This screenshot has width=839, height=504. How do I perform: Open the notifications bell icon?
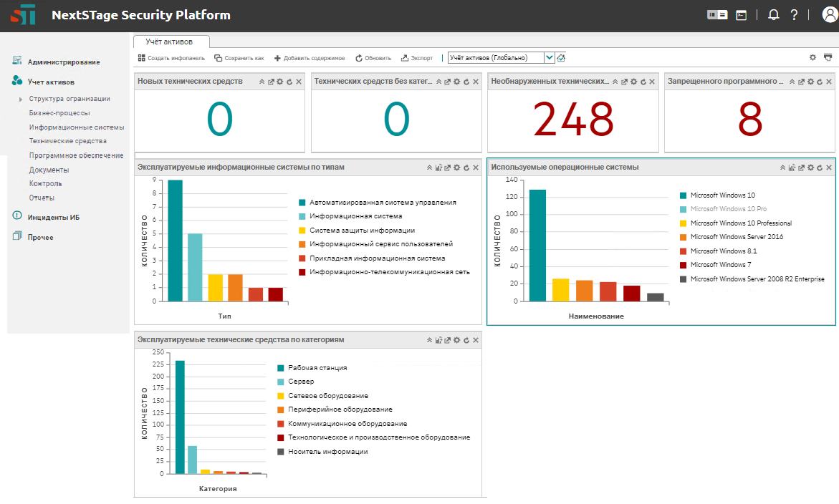point(773,15)
